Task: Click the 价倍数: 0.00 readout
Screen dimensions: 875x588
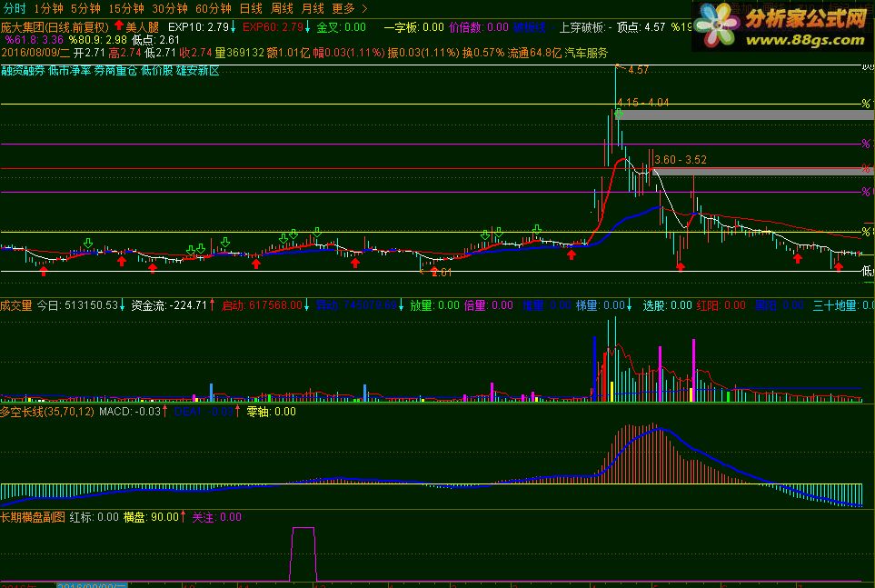Action: (479, 26)
